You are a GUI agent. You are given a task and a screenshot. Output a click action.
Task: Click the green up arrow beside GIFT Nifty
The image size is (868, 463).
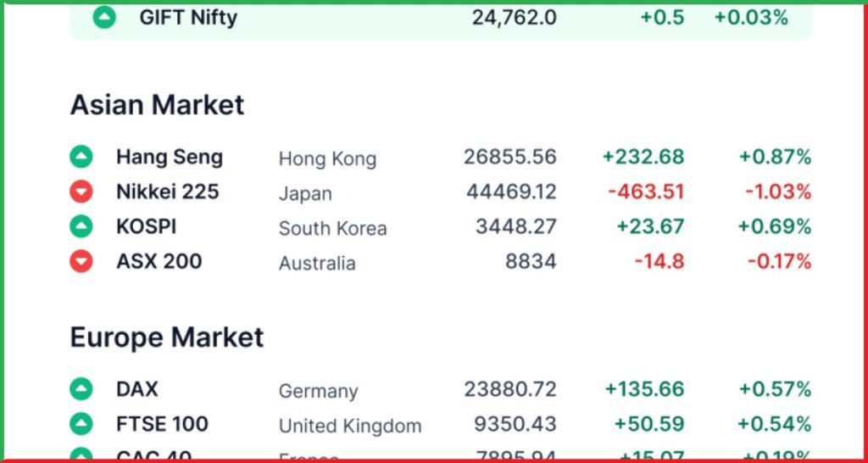tap(104, 17)
